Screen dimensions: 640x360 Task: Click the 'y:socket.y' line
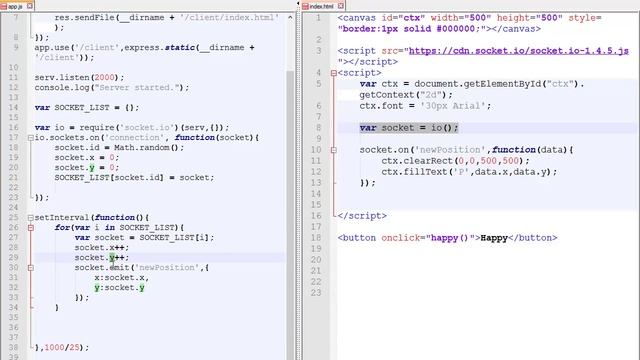119,288
